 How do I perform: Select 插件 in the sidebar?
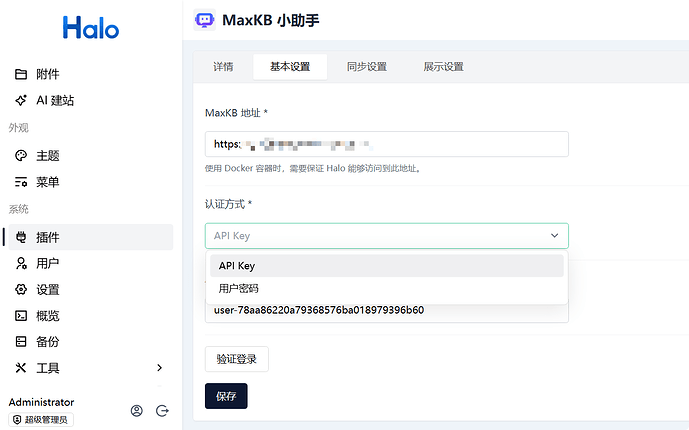(x=91, y=237)
